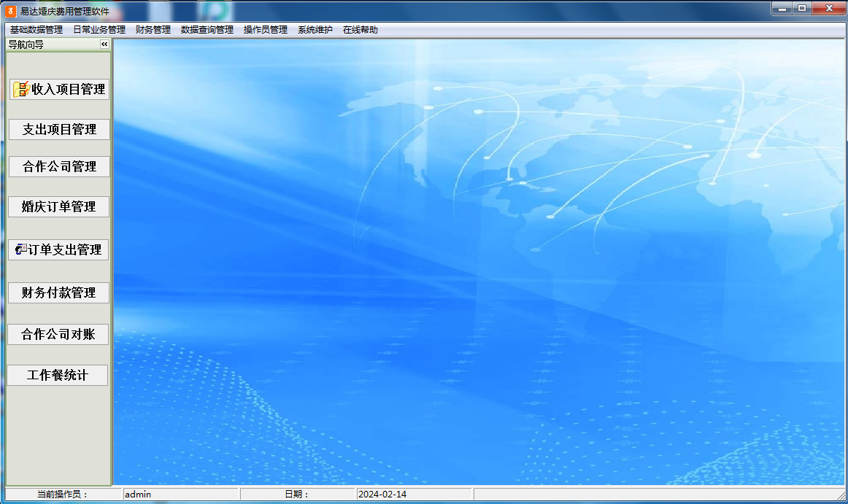The width and height of the screenshot is (848, 504).
Task: Minimize the 易达婚庆费用管理软件 window
Action: pos(782,9)
